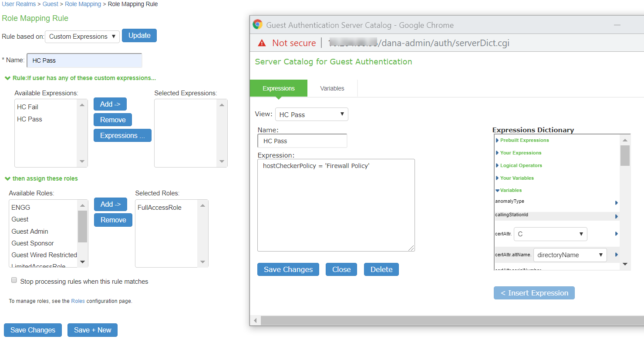The height and width of the screenshot is (339, 644).
Task: Click the Chrome logo in the title bar
Action: [x=258, y=25]
